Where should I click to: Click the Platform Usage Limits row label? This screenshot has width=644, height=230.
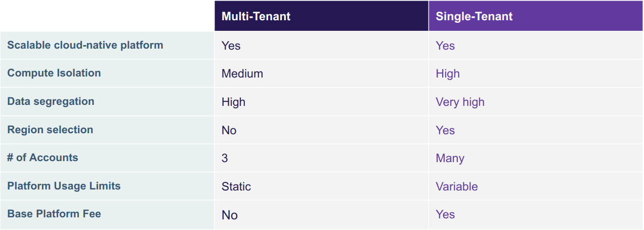tap(64, 186)
